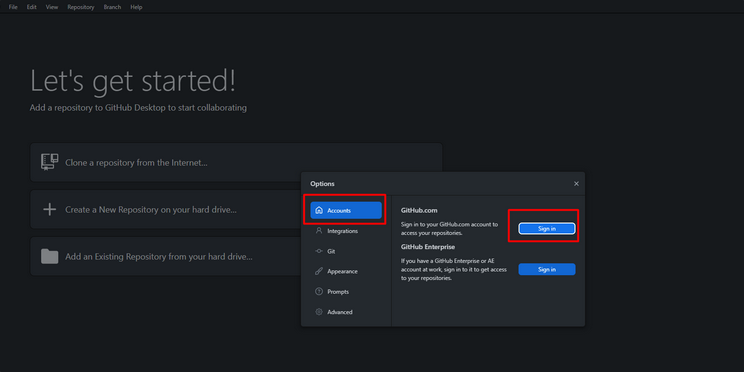The width and height of the screenshot is (744, 373).
Task: Create a New Repository on hard drive
Action: coord(166,209)
